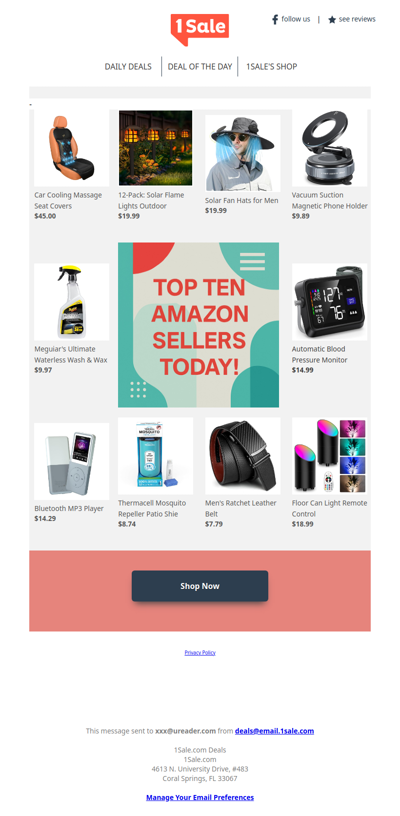Click the deals@email.1sale.com email link
400x816 pixels.
pos(274,731)
